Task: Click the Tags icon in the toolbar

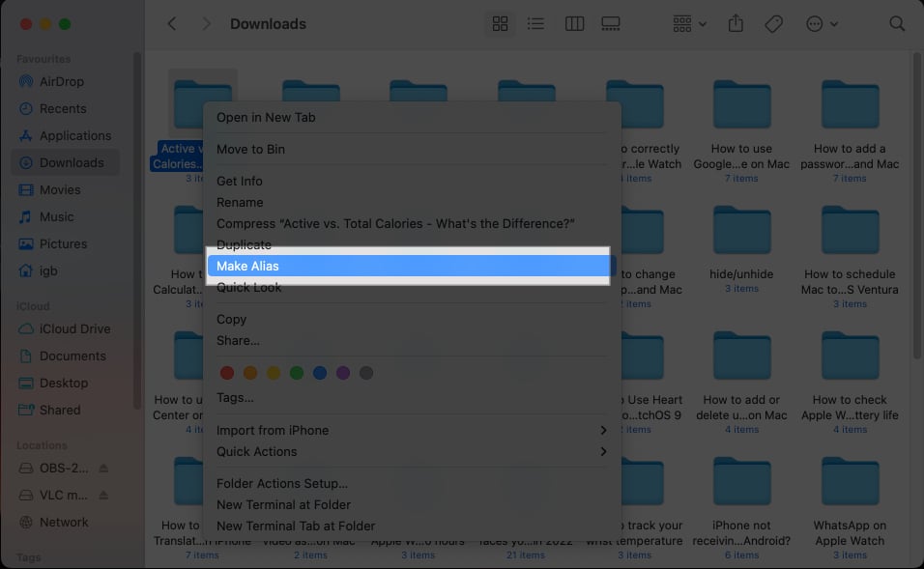Action: click(x=773, y=23)
